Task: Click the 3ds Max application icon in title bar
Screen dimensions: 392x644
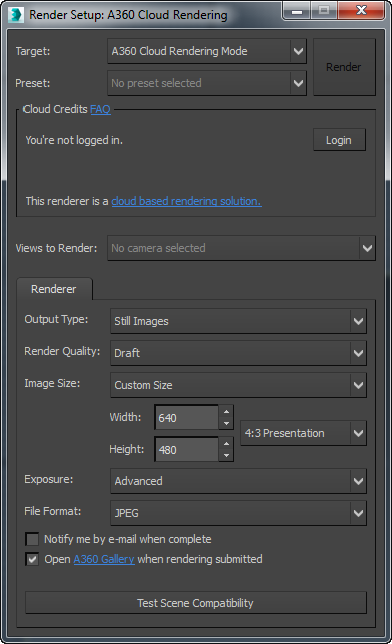Action: click(x=16, y=15)
